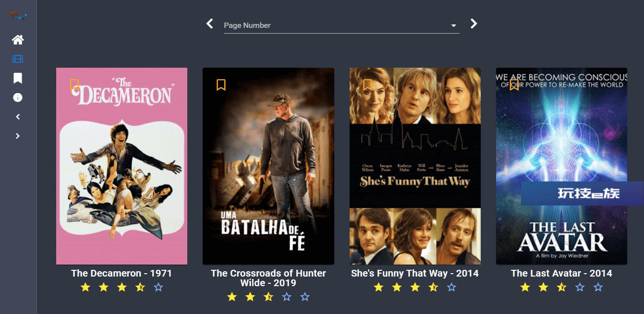Open the Crossroads of Hunter Wilde poster
644x314 pixels.
268,166
